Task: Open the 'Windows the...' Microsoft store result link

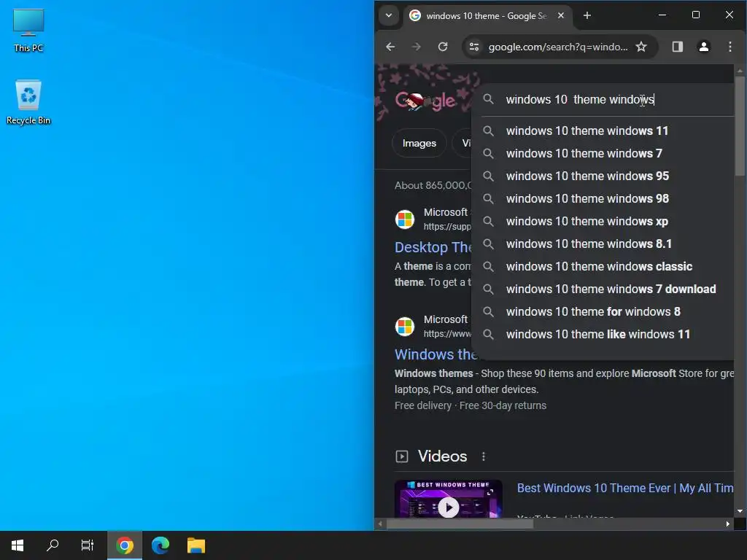Action: pyautogui.click(x=435, y=354)
